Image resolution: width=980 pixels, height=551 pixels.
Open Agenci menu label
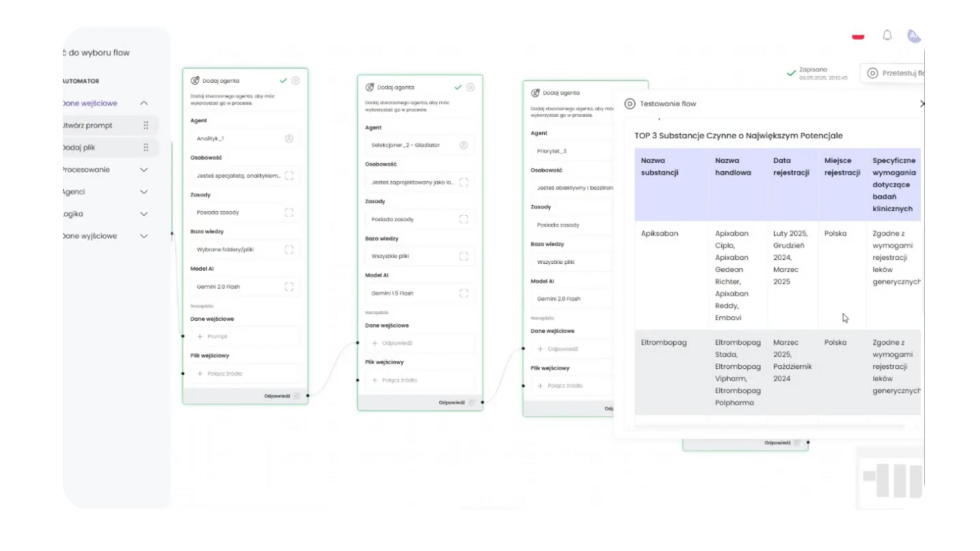74,192
